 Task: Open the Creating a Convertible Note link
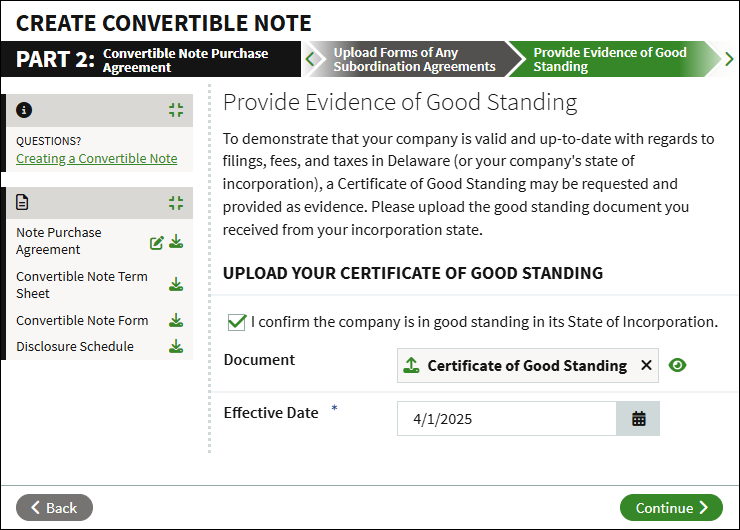point(97,159)
